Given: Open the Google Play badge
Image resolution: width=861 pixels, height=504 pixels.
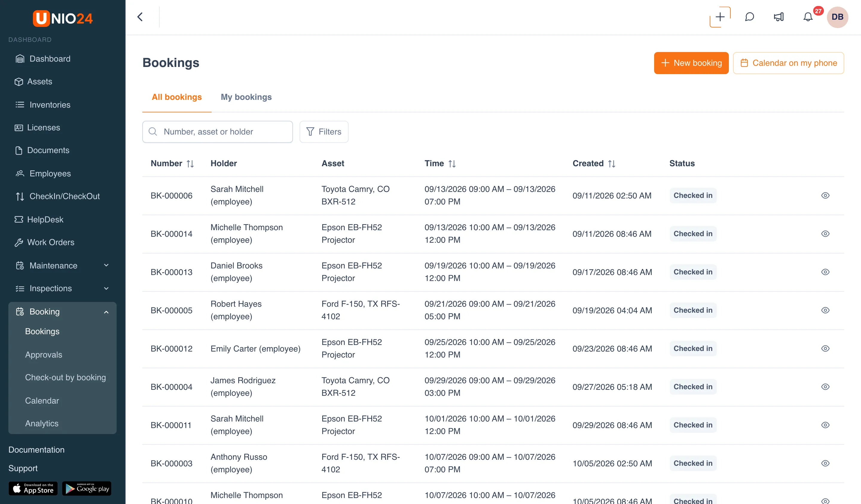Looking at the screenshot, I should click(x=87, y=489).
